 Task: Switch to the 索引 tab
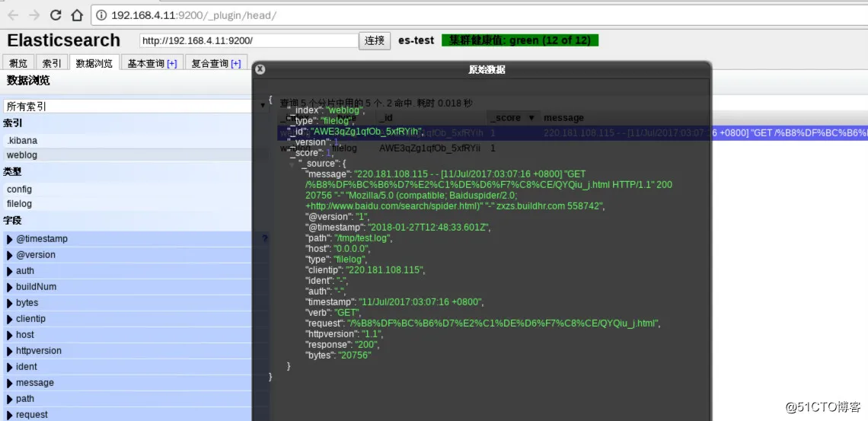point(52,63)
